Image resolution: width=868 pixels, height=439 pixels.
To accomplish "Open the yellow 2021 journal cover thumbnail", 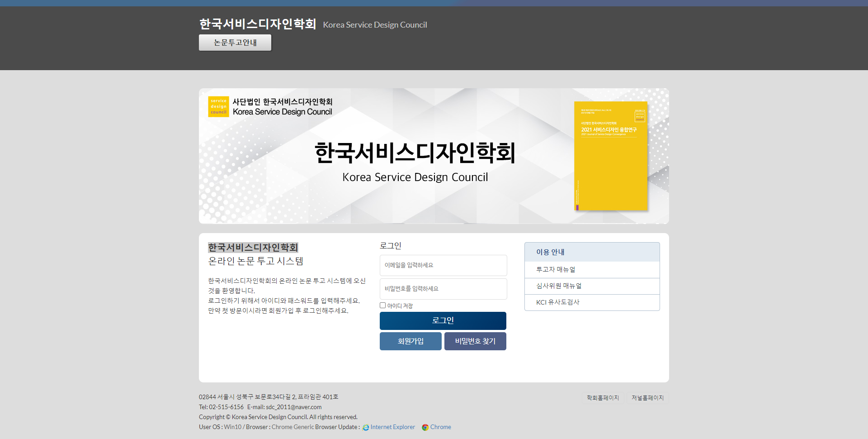I will (x=611, y=156).
